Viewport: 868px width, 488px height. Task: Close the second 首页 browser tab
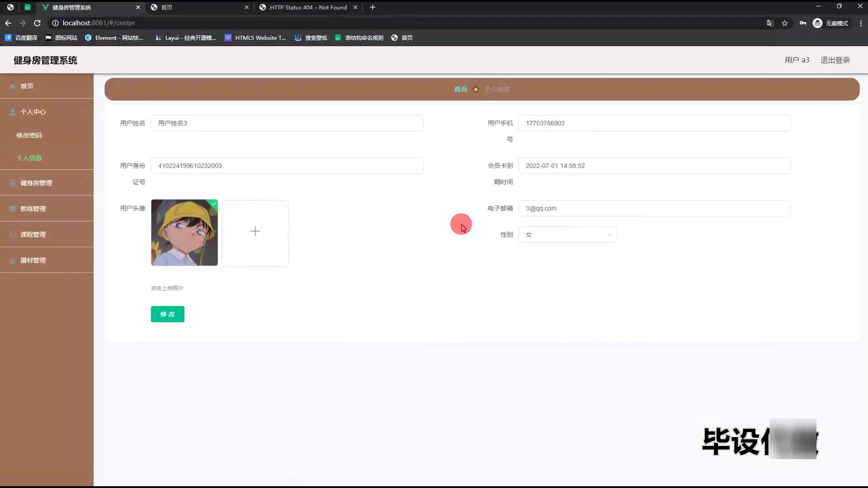(246, 7)
